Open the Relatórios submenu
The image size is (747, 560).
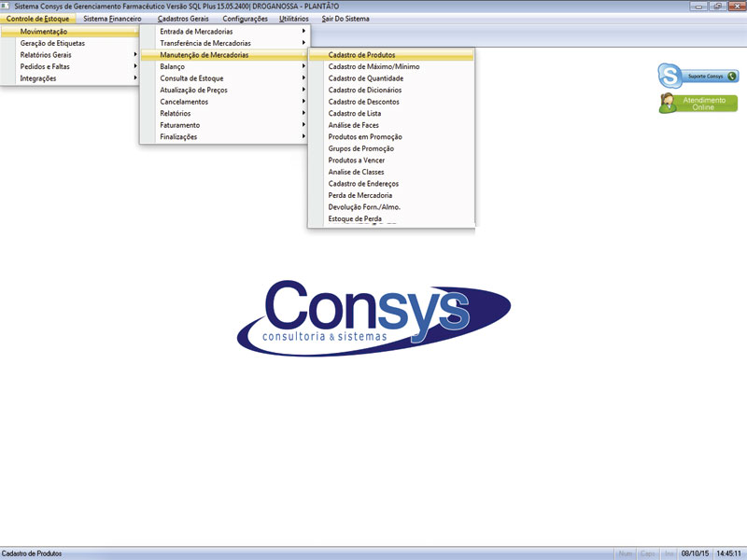pyautogui.click(x=224, y=113)
